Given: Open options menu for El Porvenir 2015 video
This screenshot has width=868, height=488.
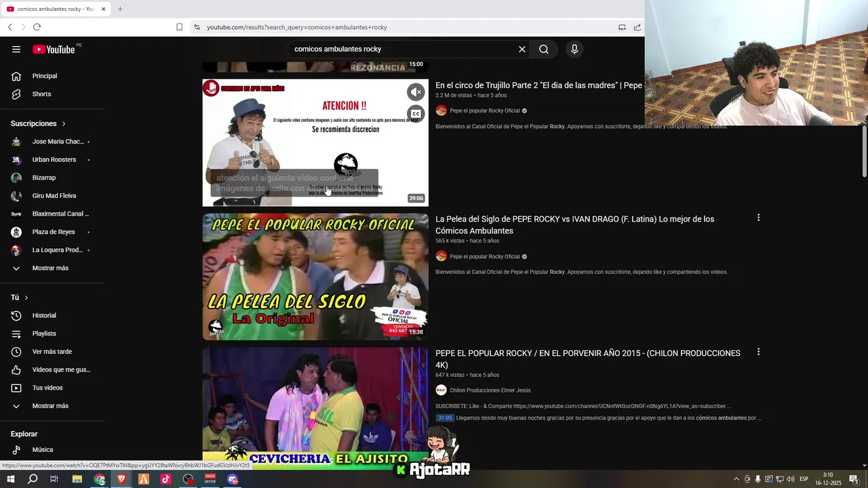Looking at the screenshot, I should click(x=758, y=352).
